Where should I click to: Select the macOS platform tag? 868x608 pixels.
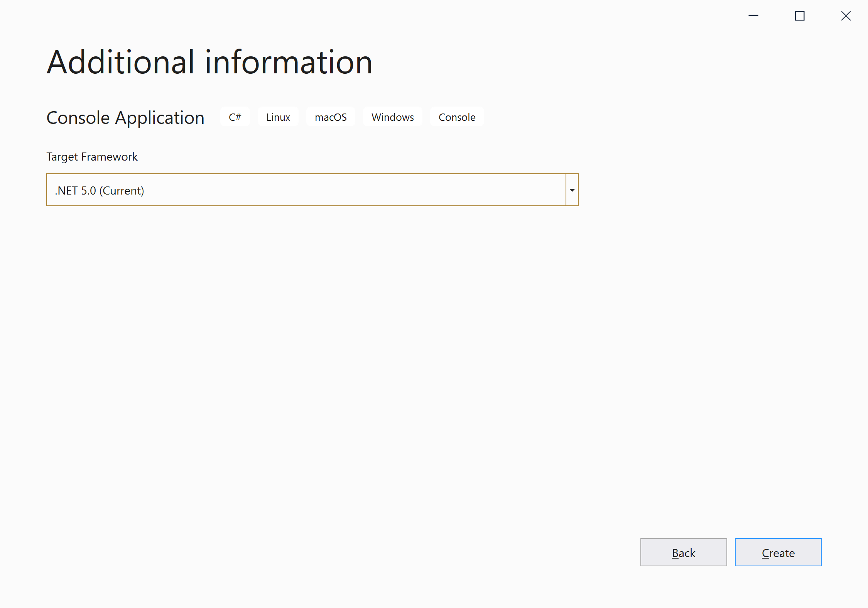[331, 117]
